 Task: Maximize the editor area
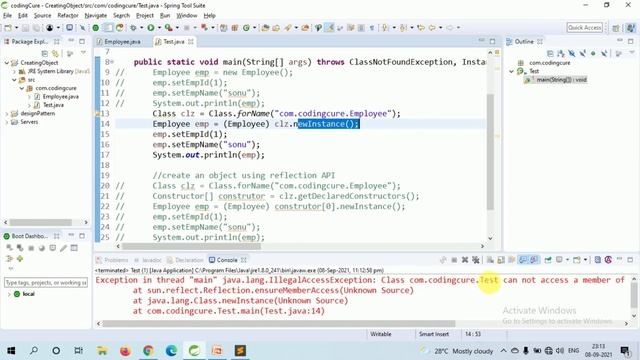coord(493,41)
